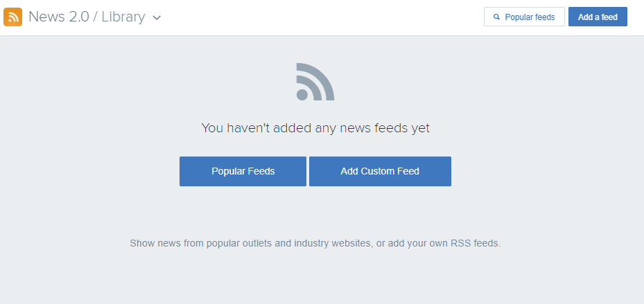The width and height of the screenshot is (644, 304).
Task: Click the "industry websites" text
Action: 333,243
